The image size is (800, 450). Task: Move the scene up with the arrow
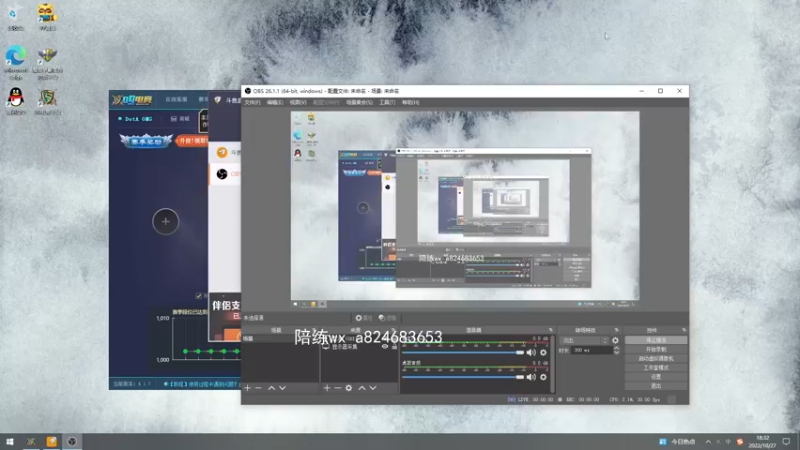tap(271, 388)
